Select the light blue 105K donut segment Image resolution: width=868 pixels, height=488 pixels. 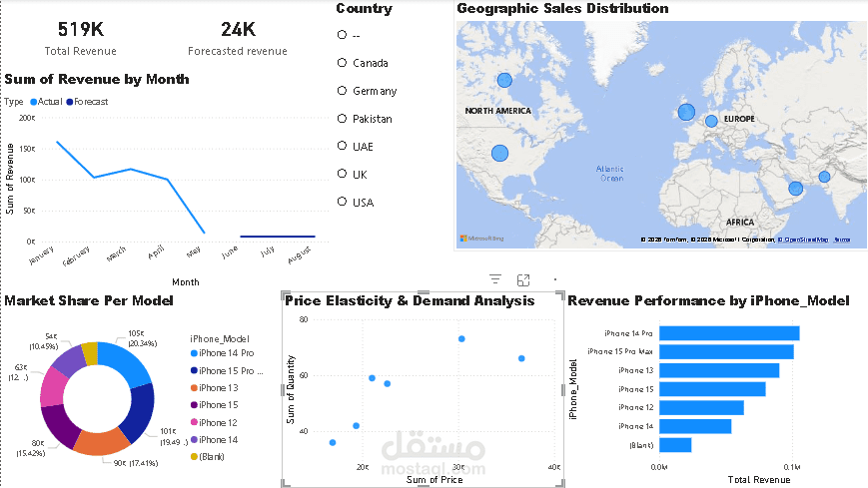click(125, 362)
